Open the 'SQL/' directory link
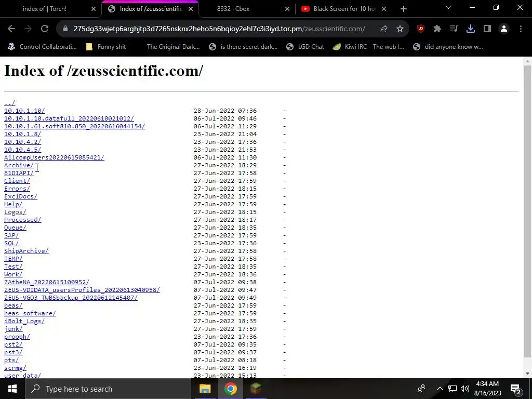Image resolution: width=532 pixels, height=399 pixels. (11, 243)
